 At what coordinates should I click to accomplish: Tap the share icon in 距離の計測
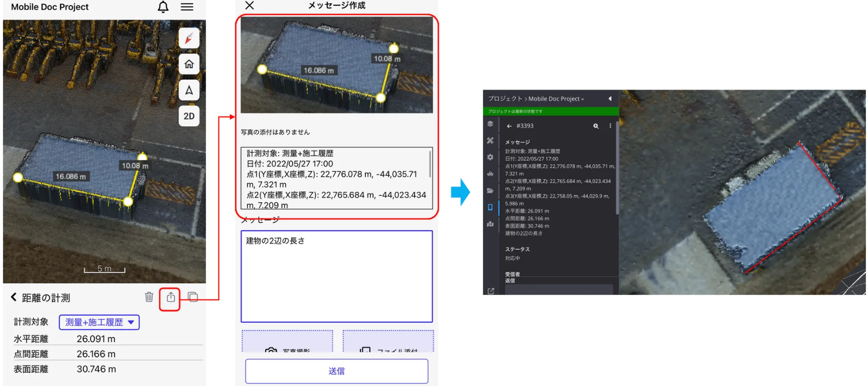click(x=170, y=298)
